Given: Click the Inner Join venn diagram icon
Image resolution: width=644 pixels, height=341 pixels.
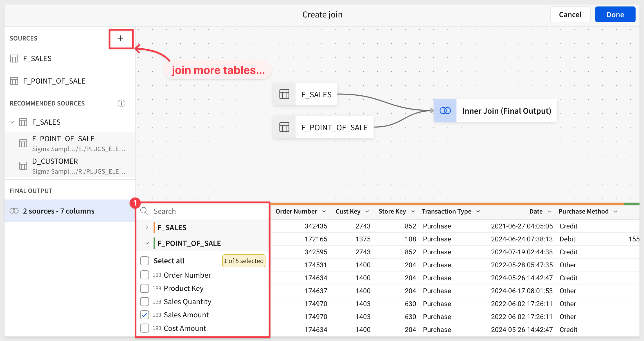Looking at the screenshot, I should click(445, 111).
